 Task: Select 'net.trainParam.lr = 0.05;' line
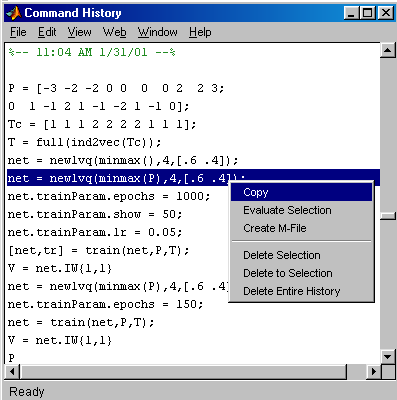(x=95, y=232)
